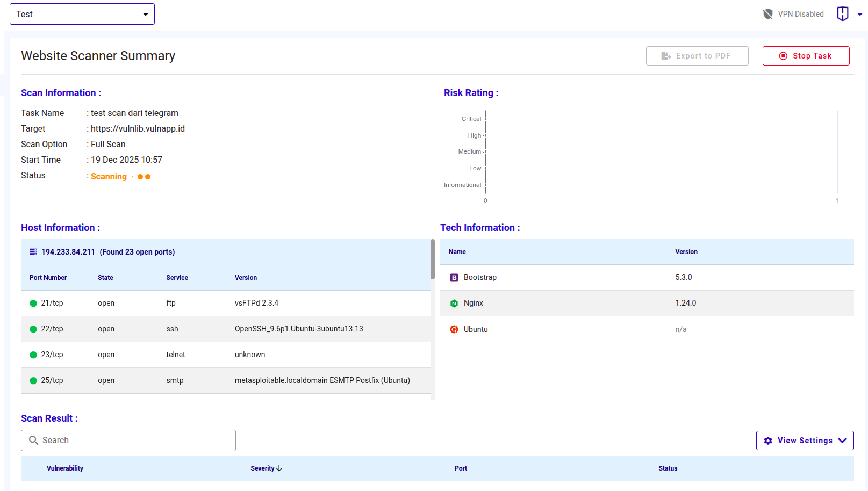Click the green status dot for 25/tcp
Screen dimensions: 868x491
[33, 381]
